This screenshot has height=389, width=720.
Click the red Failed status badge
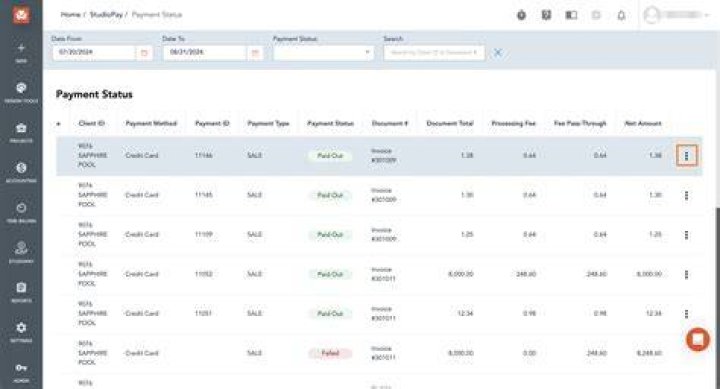click(x=330, y=353)
